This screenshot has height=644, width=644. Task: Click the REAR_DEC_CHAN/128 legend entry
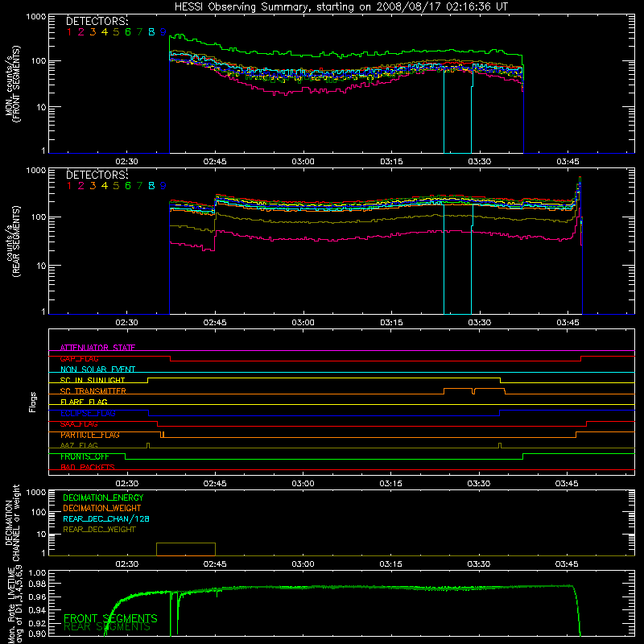(106, 519)
